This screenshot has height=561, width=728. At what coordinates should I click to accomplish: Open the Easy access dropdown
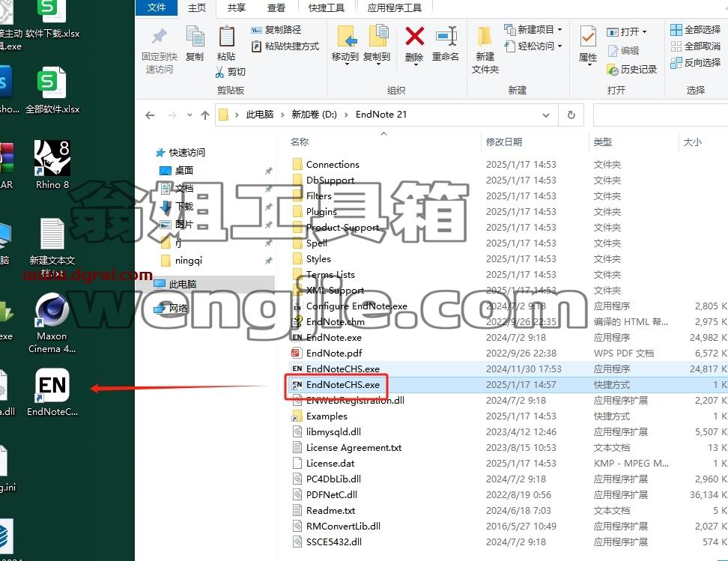(533, 46)
